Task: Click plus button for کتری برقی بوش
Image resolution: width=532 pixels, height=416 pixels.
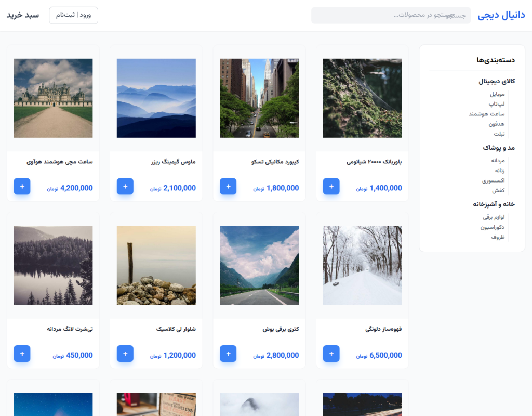Action: tap(228, 354)
